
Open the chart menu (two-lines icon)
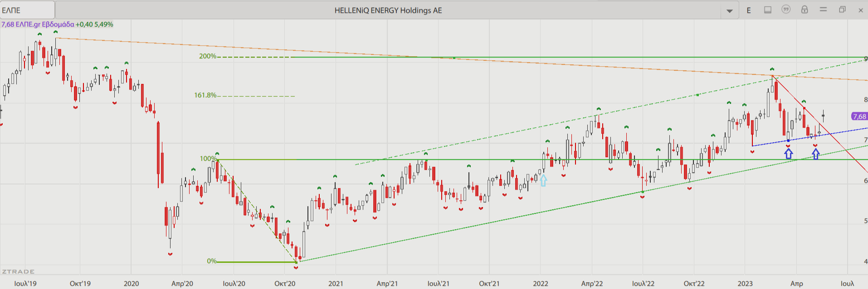tap(824, 10)
